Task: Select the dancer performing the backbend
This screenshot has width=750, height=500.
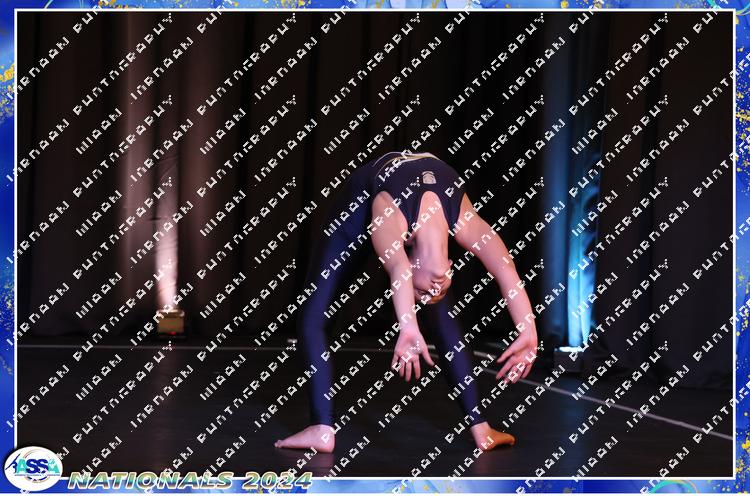Action: (x=407, y=302)
